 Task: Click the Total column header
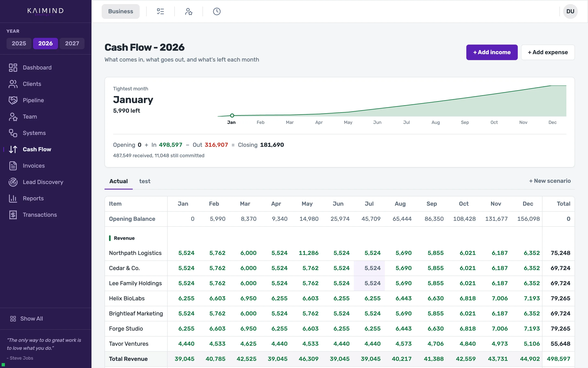pyautogui.click(x=563, y=204)
